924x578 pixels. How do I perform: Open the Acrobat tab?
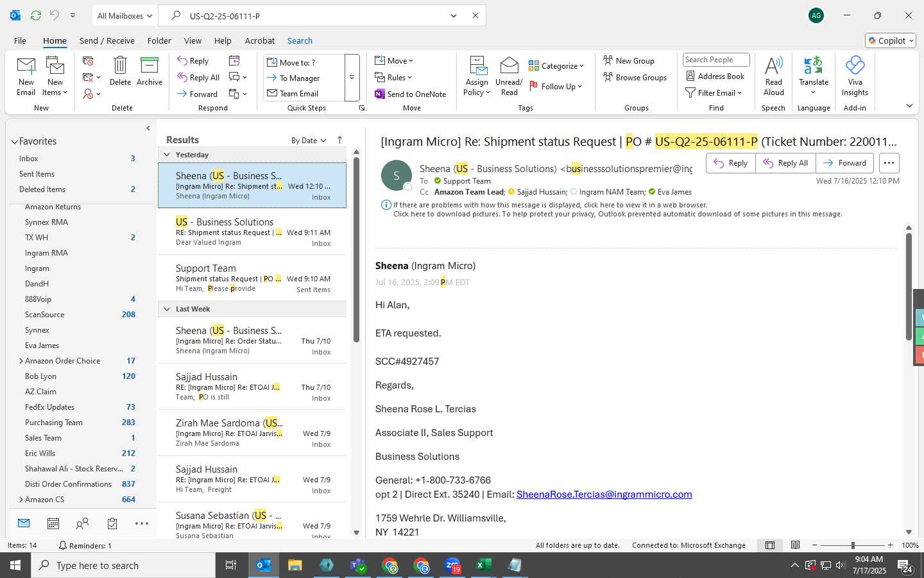[x=260, y=40]
